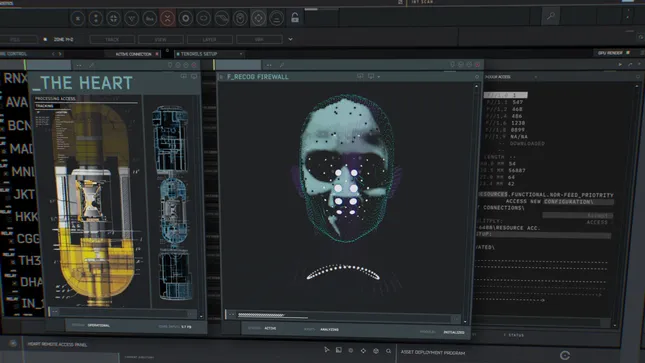Select the highlighted first row in the ACCESS panel
The image size is (645, 363).
(x=506, y=95)
